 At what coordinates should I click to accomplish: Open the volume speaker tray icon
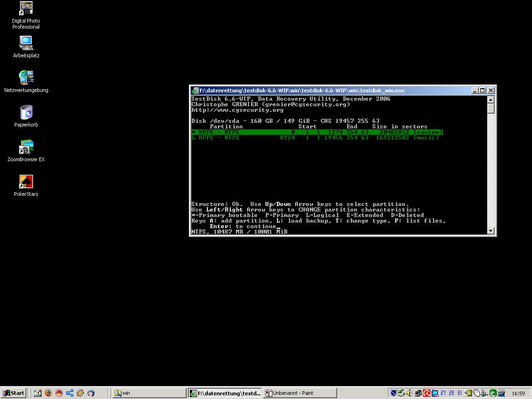409,393
